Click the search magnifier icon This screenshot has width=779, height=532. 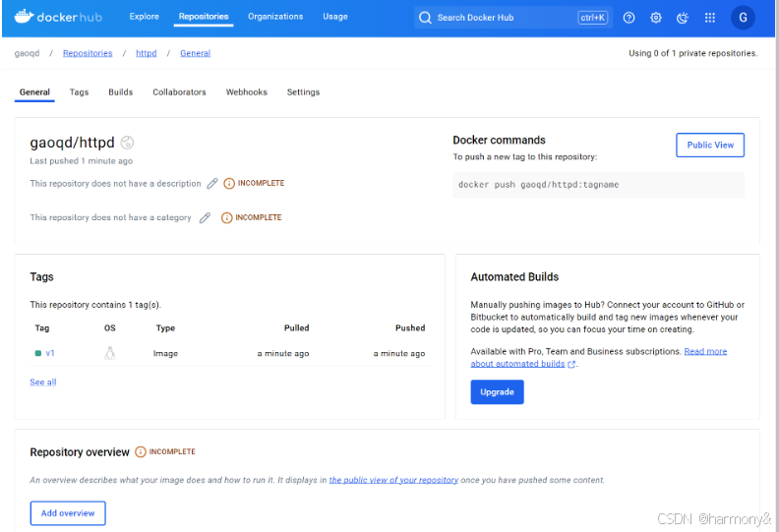pyautogui.click(x=425, y=18)
